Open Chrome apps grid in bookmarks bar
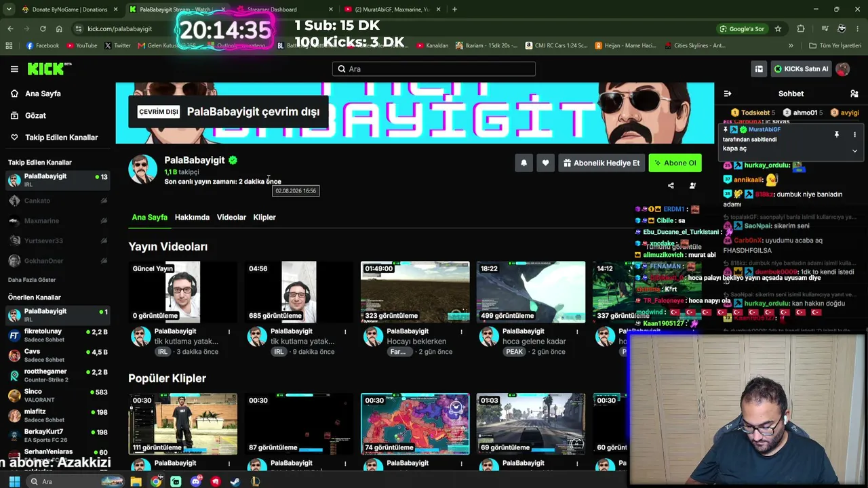Screen dimensions: 868x488 [x=9, y=45]
